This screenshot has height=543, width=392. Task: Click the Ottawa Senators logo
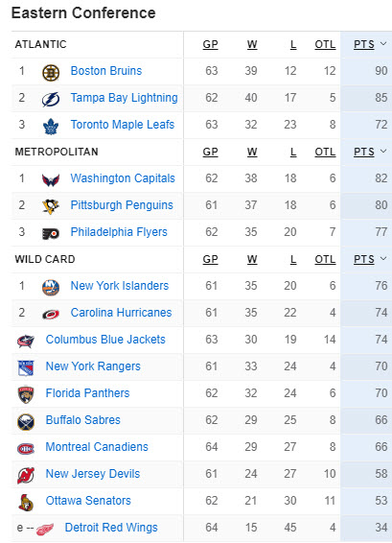click(x=26, y=503)
